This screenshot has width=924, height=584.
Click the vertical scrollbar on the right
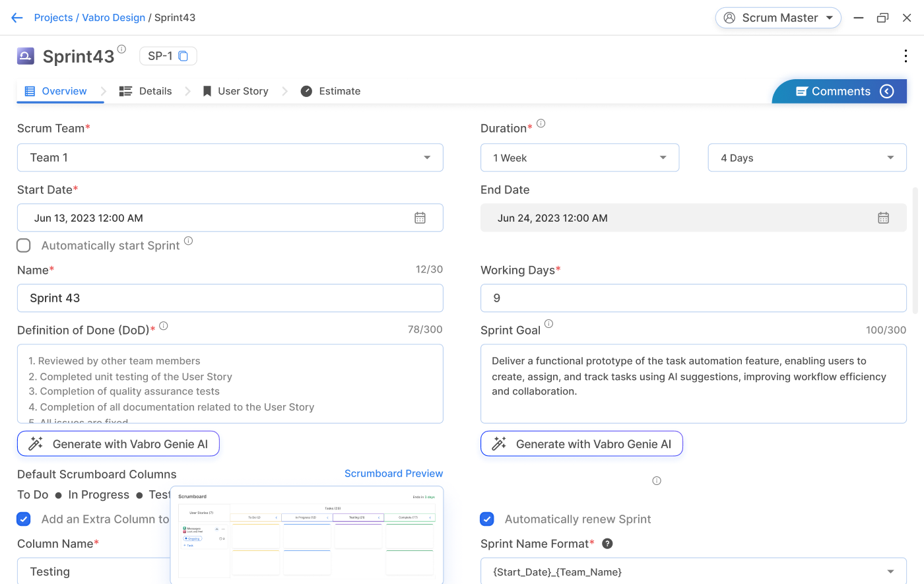[915, 251]
